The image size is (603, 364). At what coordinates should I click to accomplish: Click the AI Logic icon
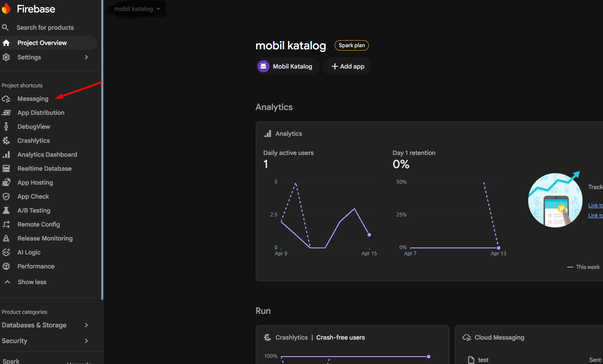tap(6, 252)
